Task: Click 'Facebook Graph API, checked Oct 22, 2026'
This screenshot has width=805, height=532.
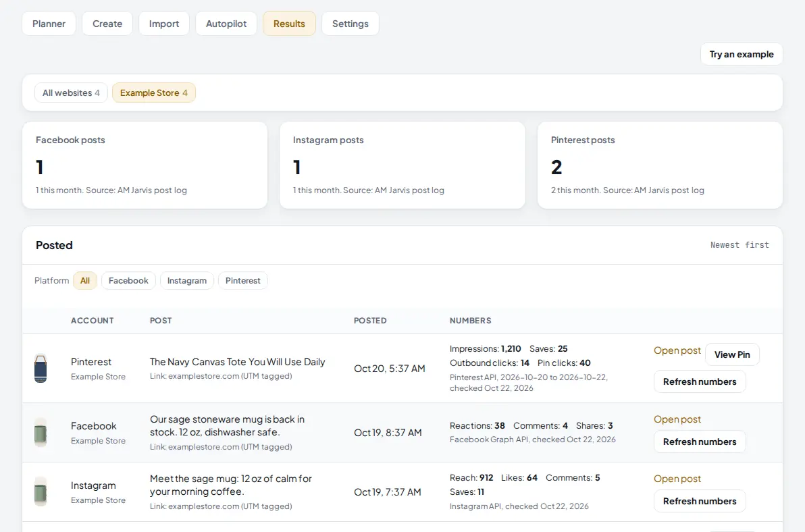Action: (532, 440)
